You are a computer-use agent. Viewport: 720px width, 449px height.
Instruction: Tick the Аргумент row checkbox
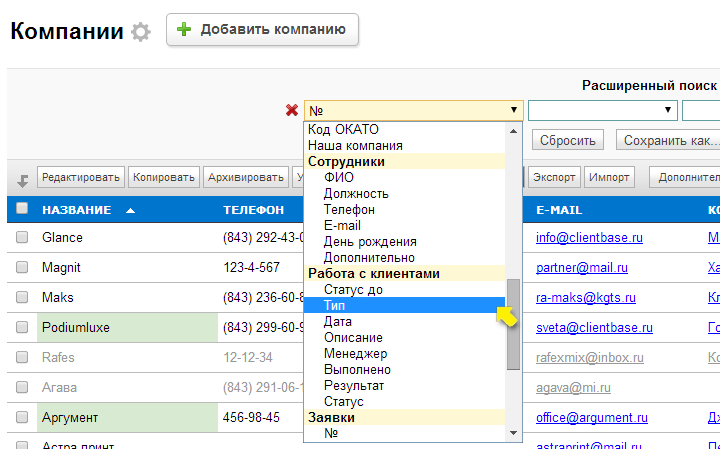22,416
